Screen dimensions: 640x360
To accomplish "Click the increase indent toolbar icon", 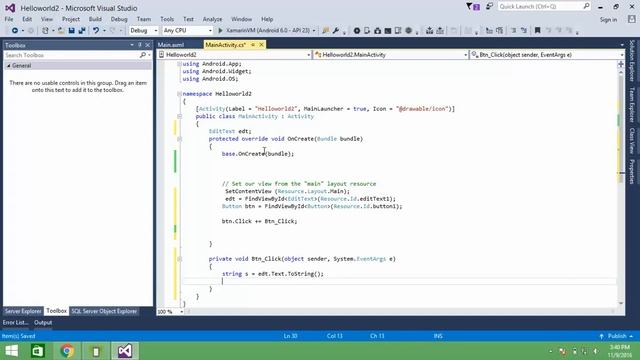I will click(524, 31).
